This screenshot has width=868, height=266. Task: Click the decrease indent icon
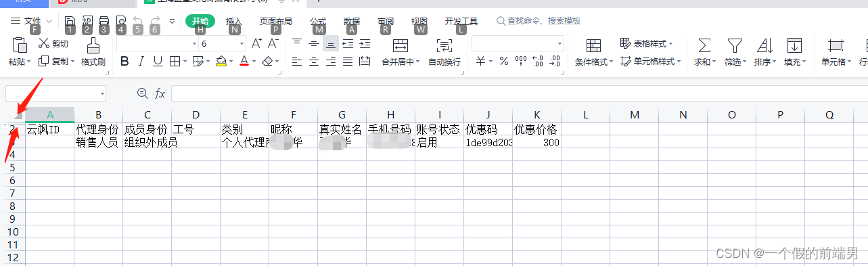pyautogui.click(x=348, y=43)
